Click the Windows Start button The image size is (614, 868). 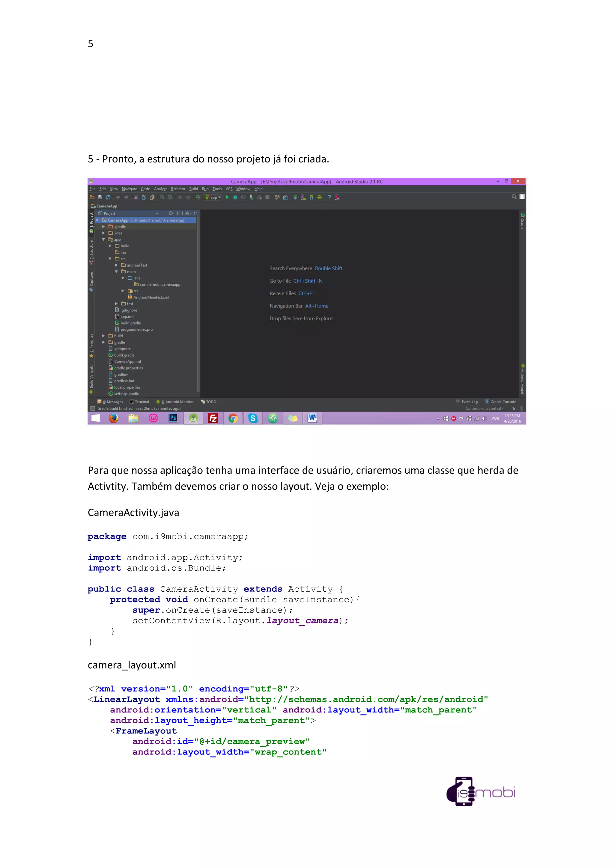point(96,418)
